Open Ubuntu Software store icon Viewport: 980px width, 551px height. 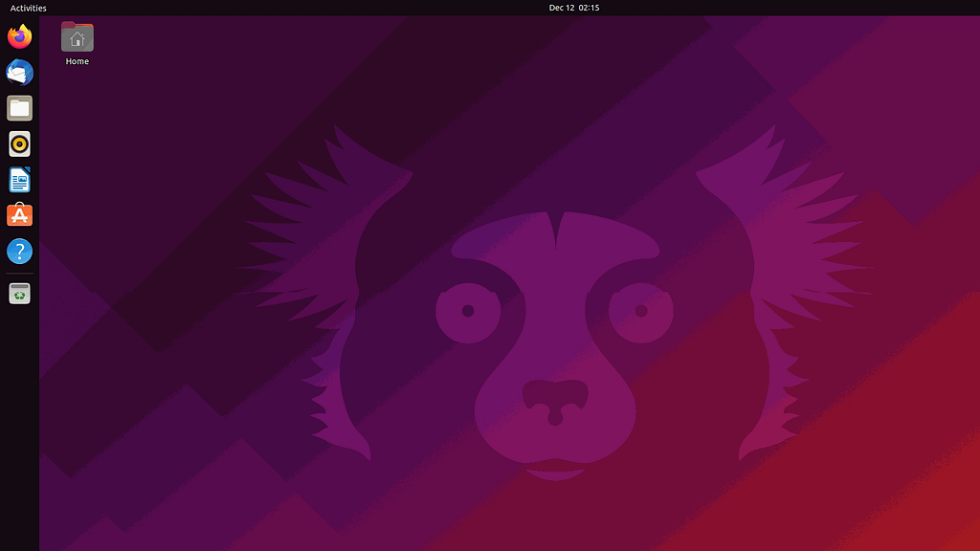pos(19,215)
